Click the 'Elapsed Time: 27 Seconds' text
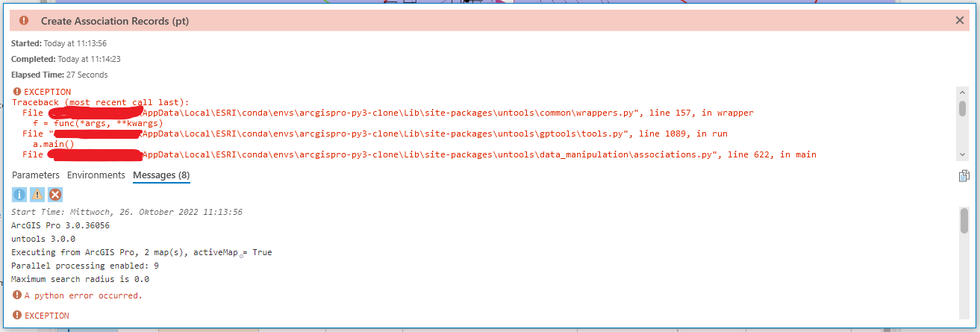980x332 pixels. coord(60,75)
